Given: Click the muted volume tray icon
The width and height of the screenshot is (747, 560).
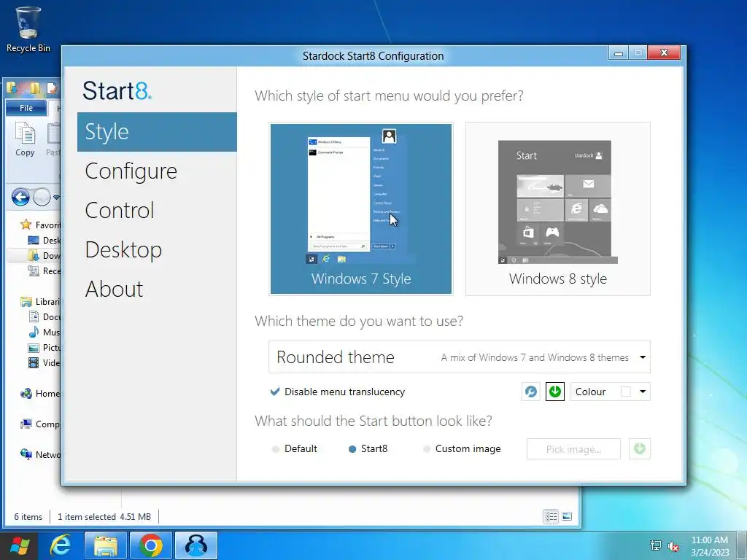Looking at the screenshot, I should (673, 546).
